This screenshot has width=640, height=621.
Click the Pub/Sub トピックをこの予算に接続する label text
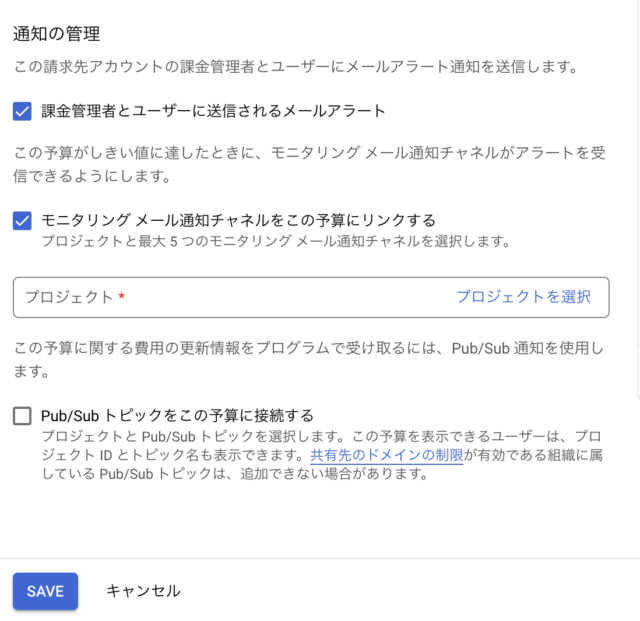pos(177,416)
